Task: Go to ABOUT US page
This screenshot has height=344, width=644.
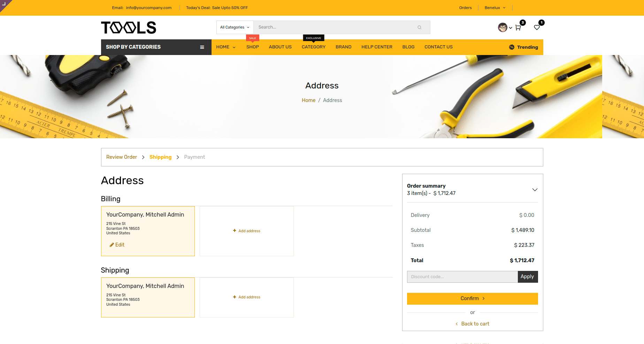Action: pos(280,47)
